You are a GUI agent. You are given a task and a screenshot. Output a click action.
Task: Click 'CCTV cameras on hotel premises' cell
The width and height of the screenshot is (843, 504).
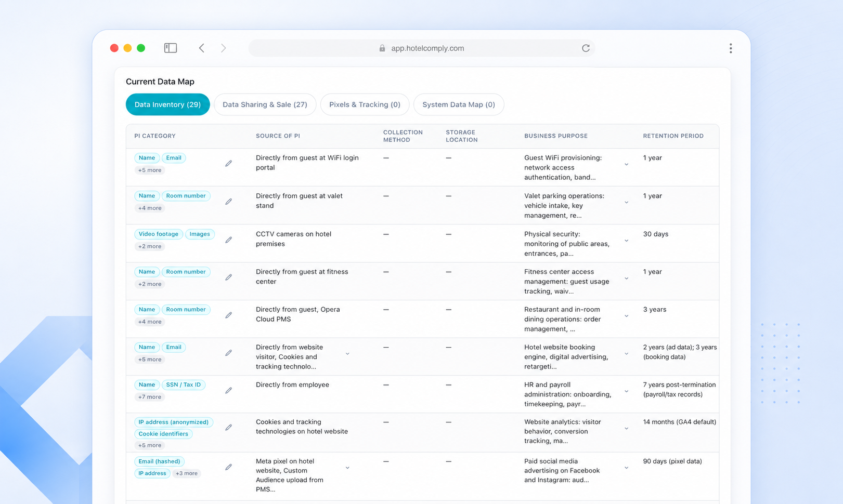(293, 239)
